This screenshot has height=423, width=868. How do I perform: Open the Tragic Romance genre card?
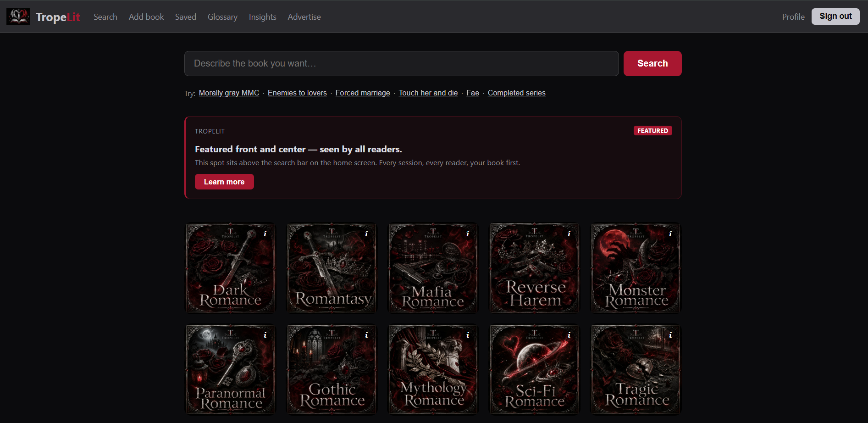point(636,369)
